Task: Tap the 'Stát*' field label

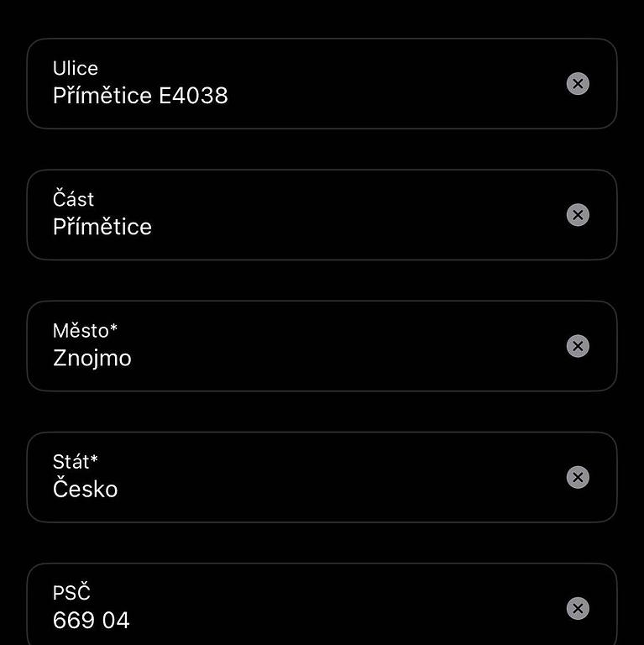Action: 76,461
